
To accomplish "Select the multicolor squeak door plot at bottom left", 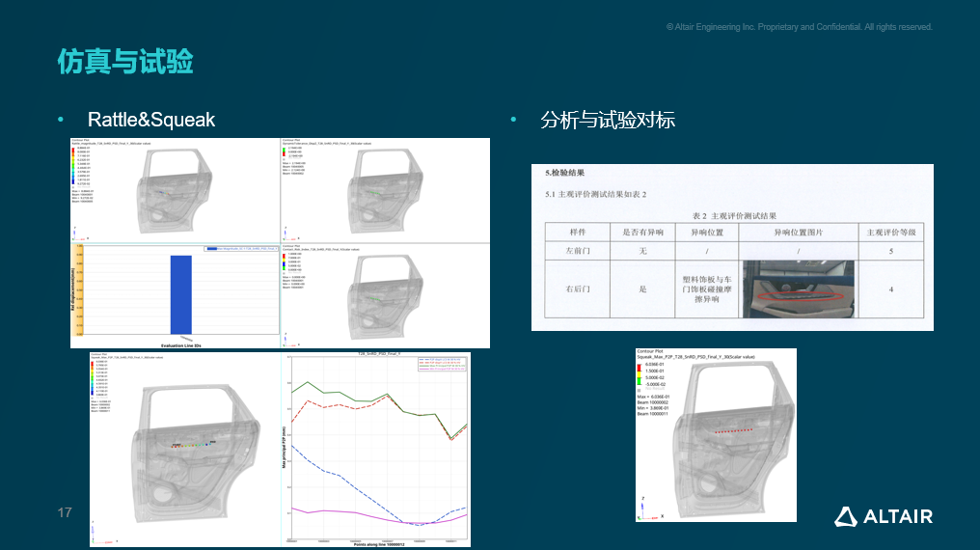I will coord(185,450).
